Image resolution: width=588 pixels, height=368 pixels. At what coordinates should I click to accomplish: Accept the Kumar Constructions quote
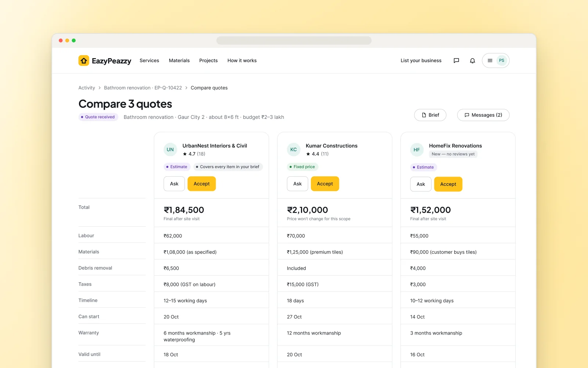pyautogui.click(x=325, y=184)
